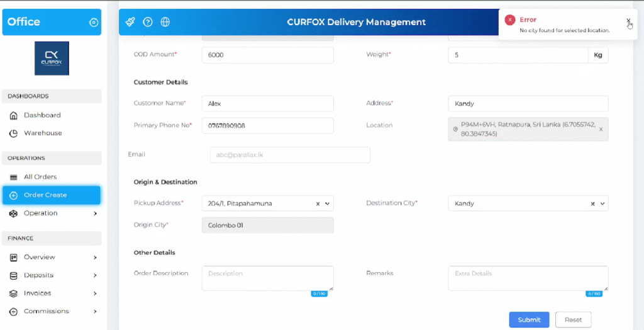Click the Order Description text area
Screen dimensions: 644x330
click(x=267, y=278)
